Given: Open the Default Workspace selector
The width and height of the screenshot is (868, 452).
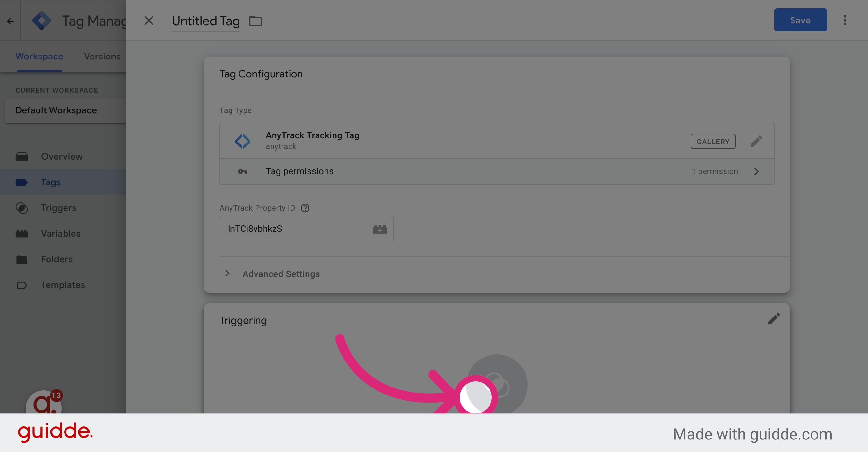Looking at the screenshot, I should tap(66, 110).
